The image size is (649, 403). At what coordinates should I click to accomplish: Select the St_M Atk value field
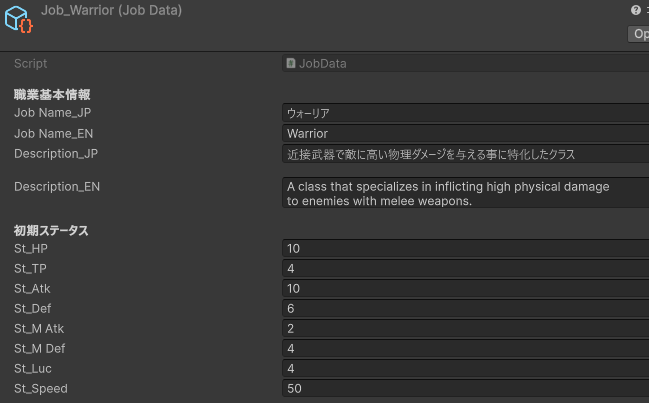click(x=465, y=329)
